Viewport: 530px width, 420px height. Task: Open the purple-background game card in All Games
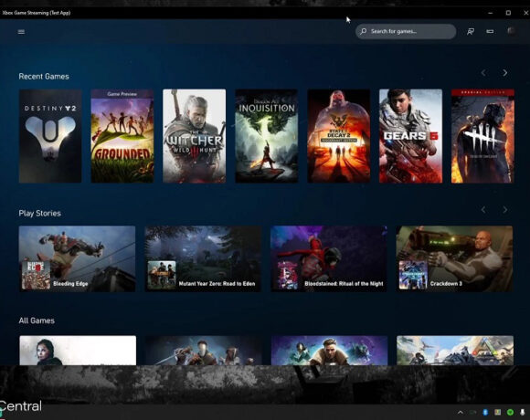(330, 350)
